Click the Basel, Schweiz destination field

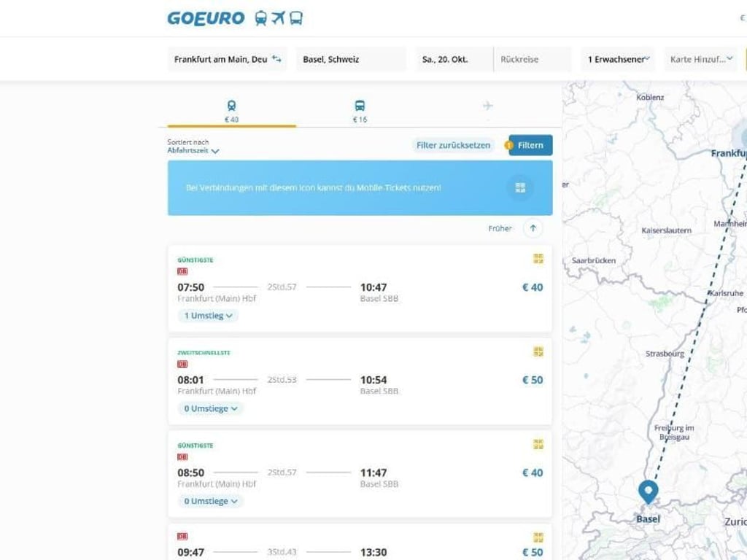click(351, 59)
